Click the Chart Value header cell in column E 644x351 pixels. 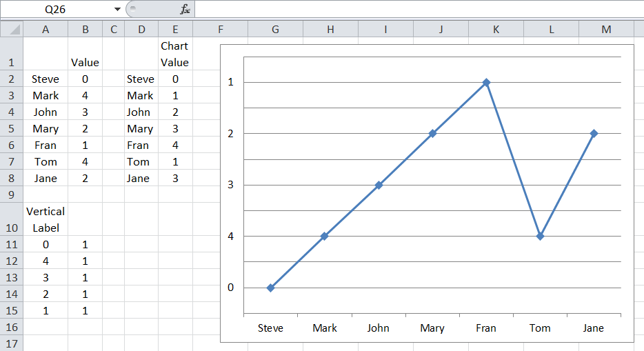[175, 54]
